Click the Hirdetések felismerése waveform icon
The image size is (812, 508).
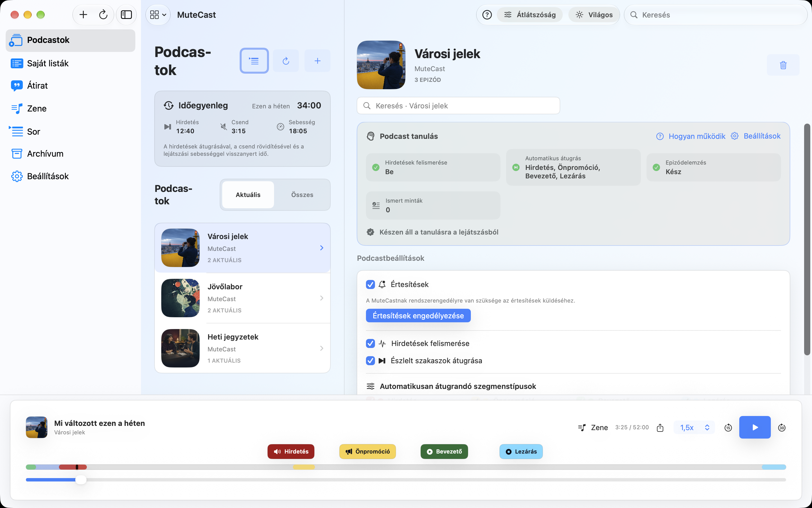pos(382,343)
